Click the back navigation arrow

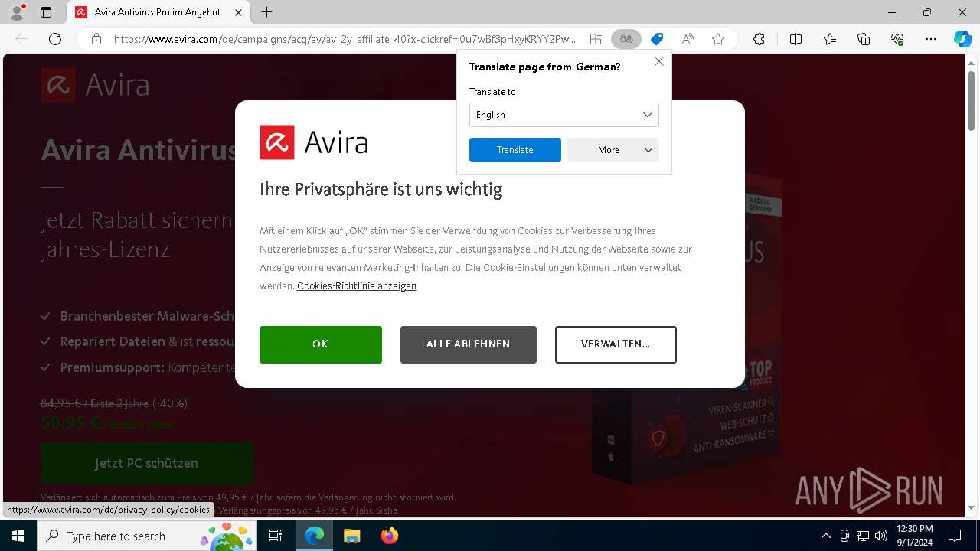tap(21, 39)
